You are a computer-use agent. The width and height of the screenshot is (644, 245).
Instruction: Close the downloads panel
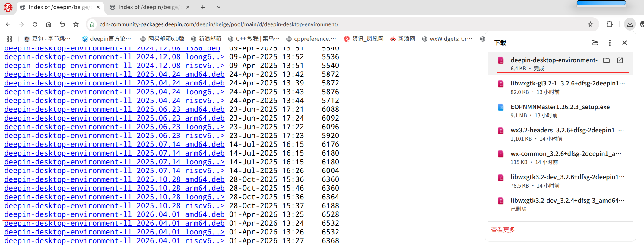click(x=624, y=43)
